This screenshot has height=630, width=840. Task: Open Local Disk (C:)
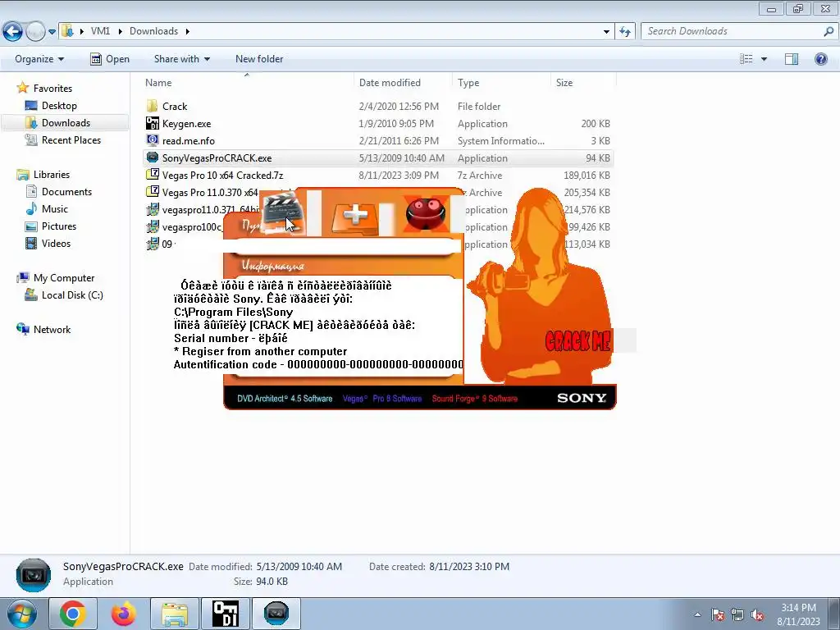(72, 295)
